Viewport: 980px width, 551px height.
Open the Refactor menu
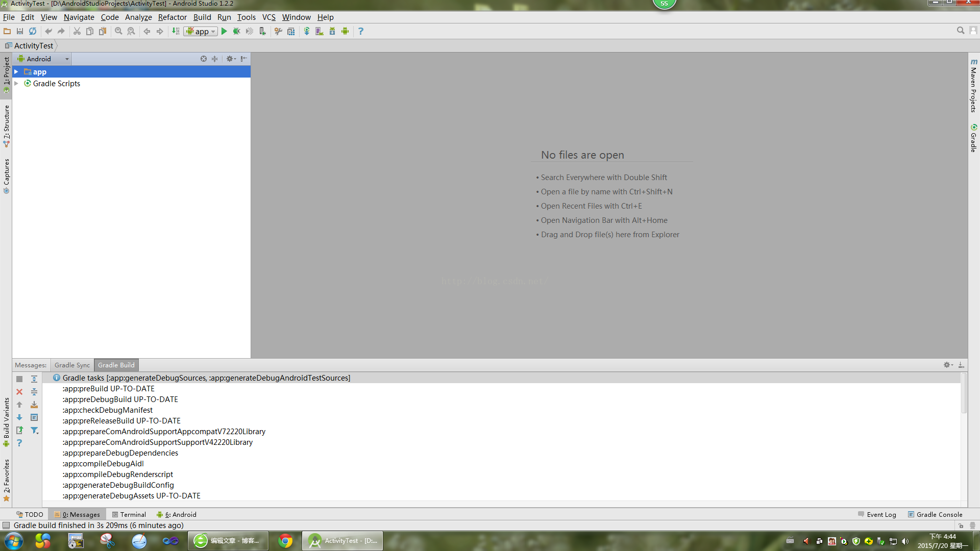[x=172, y=17]
